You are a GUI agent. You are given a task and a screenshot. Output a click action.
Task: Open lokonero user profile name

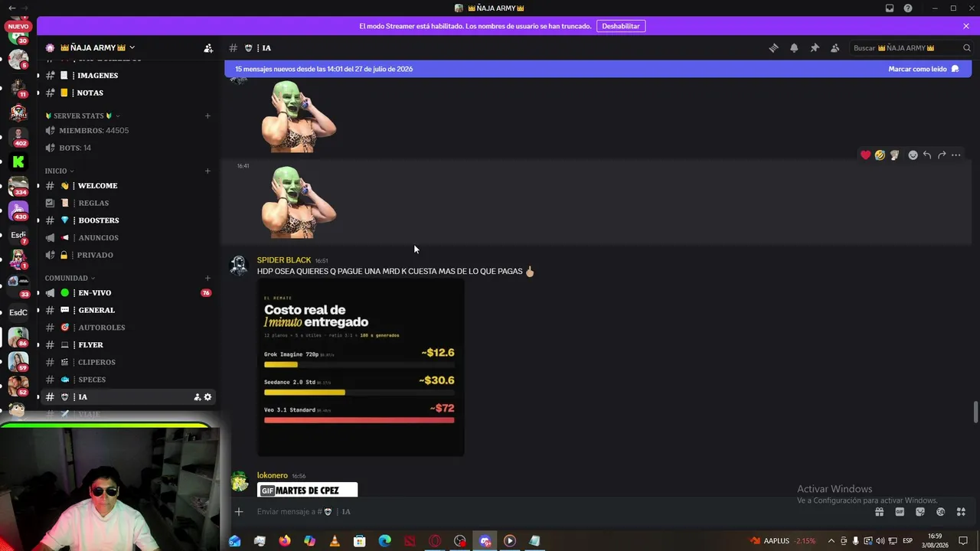pyautogui.click(x=273, y=475)
